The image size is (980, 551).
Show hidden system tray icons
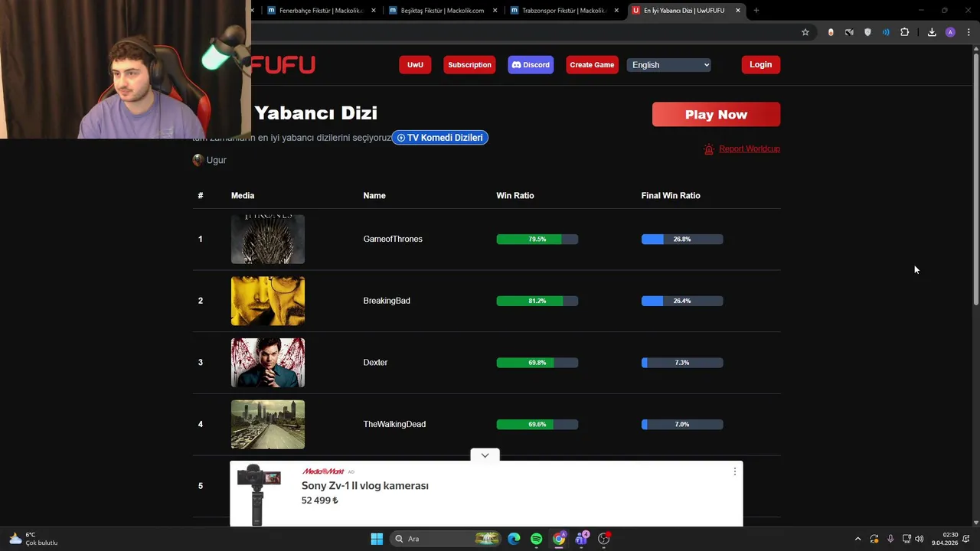coord(857,539)
